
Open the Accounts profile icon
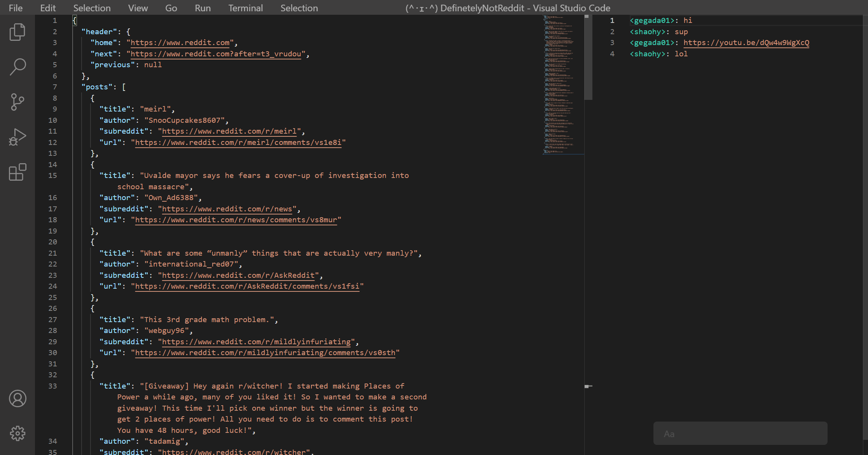tap(17, 399)
